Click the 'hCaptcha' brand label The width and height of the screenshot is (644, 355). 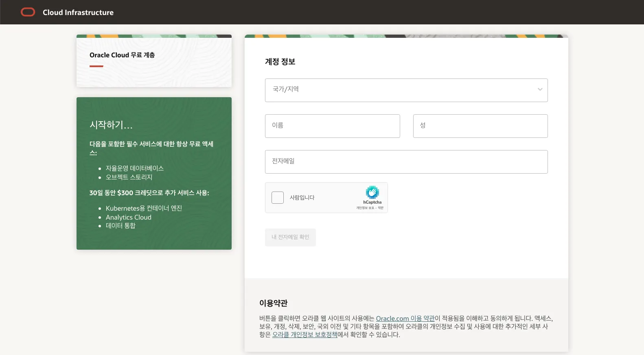pyautogui.click(x=372, y=202)
